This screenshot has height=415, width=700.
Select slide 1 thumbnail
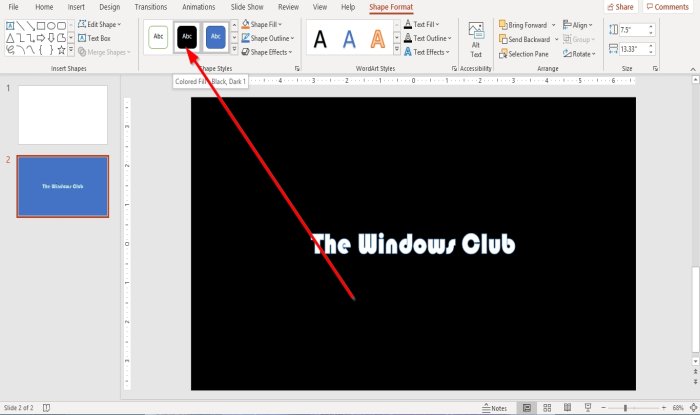coord(63,115)
